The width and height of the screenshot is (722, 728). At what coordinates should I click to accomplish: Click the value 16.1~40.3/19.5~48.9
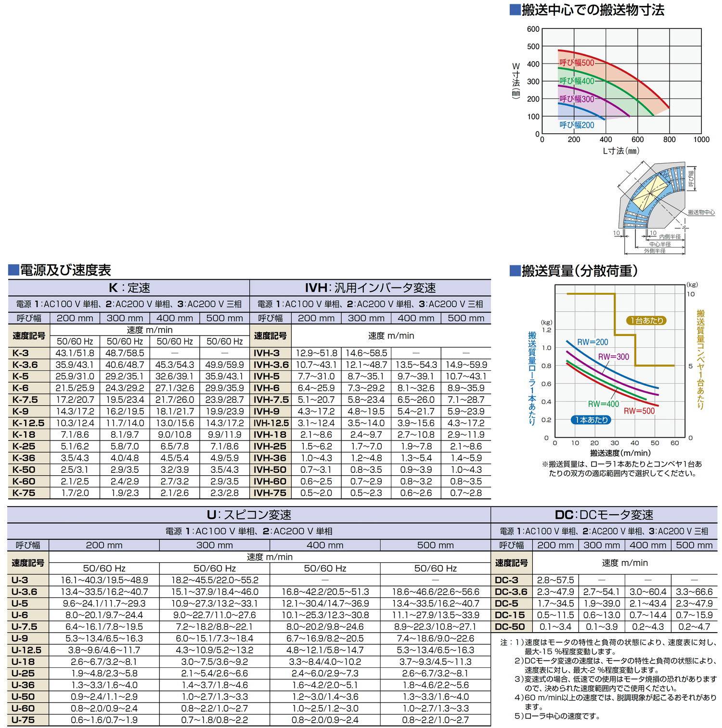(104, 580)
